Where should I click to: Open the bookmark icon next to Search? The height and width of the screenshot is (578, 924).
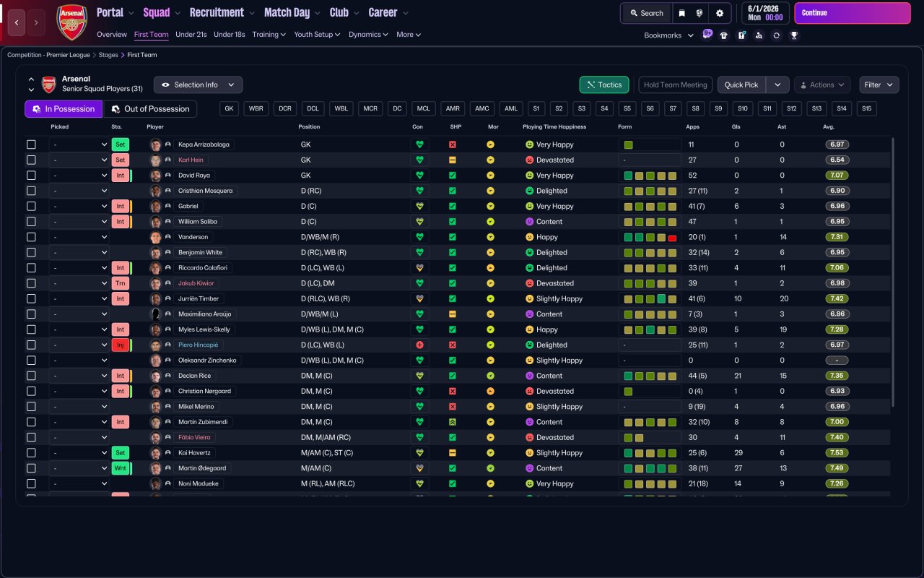coord(681,13)
